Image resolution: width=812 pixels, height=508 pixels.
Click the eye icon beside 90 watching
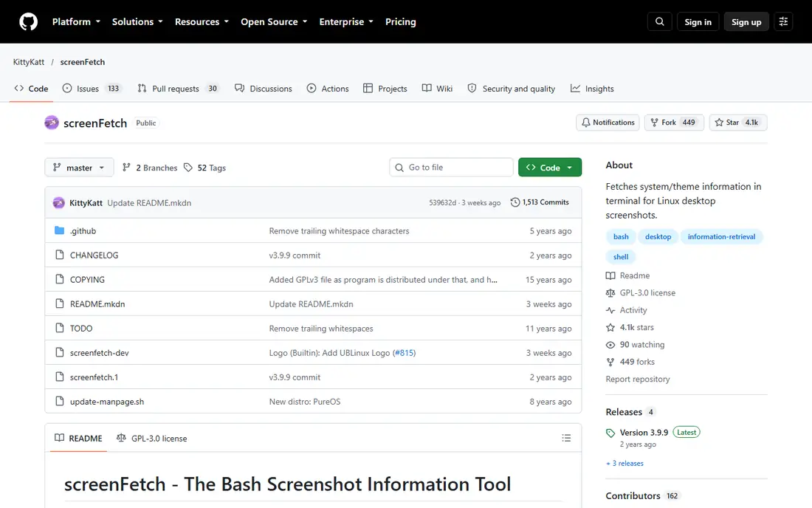tap(610, 345)
